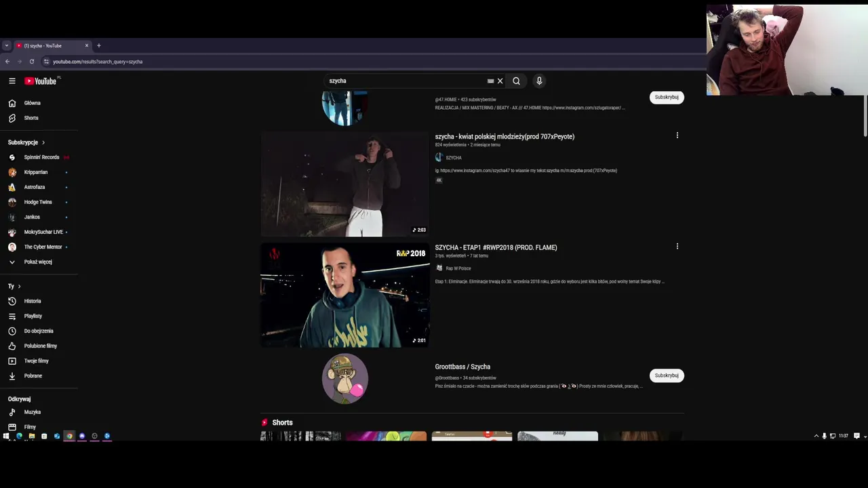Click SZYCHA channel avatar icon
This screenshot has width=868, height=488.
[x=439, y=157]
